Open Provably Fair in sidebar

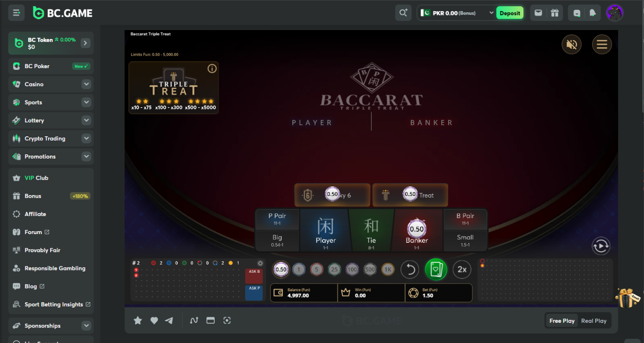(51, 250)
